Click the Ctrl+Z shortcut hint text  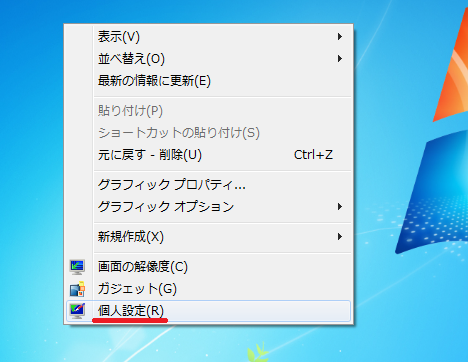click(x=313, y=155)
